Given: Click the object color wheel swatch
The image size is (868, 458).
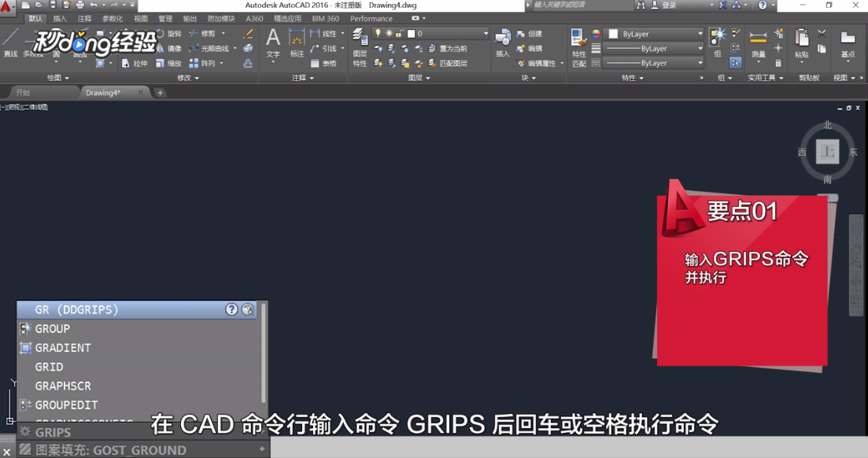Looking at the screenshot, I should (596, 34).
